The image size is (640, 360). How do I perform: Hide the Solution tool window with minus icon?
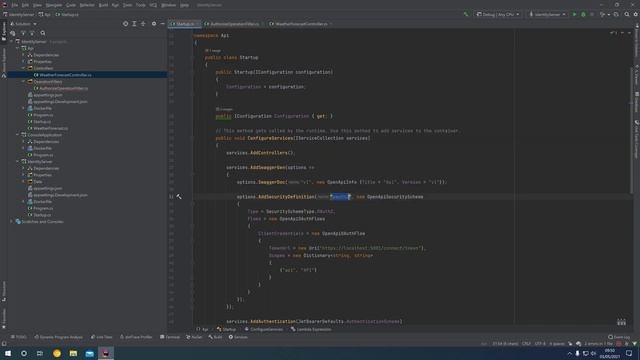click(x=162, y=24)
